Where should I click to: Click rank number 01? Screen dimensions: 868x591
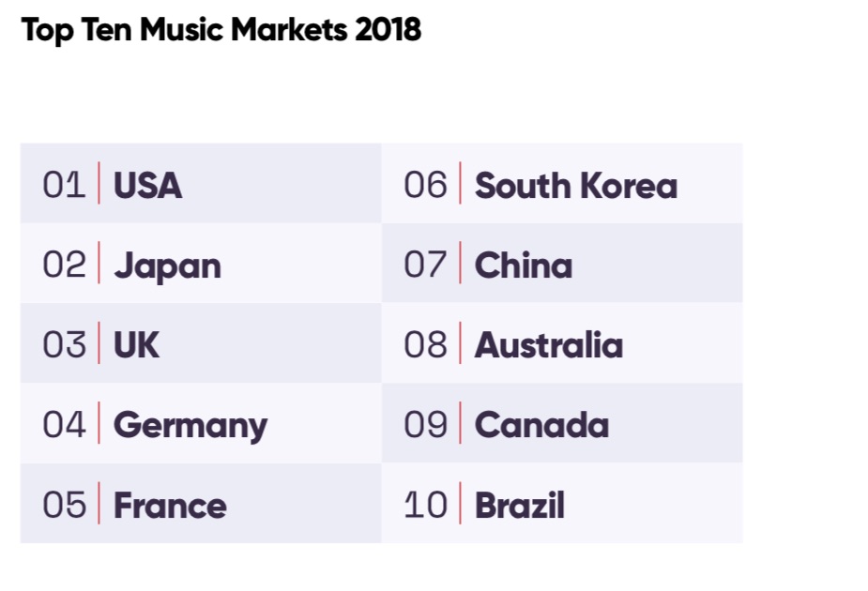pyautogui.click(x=64, y=185)
